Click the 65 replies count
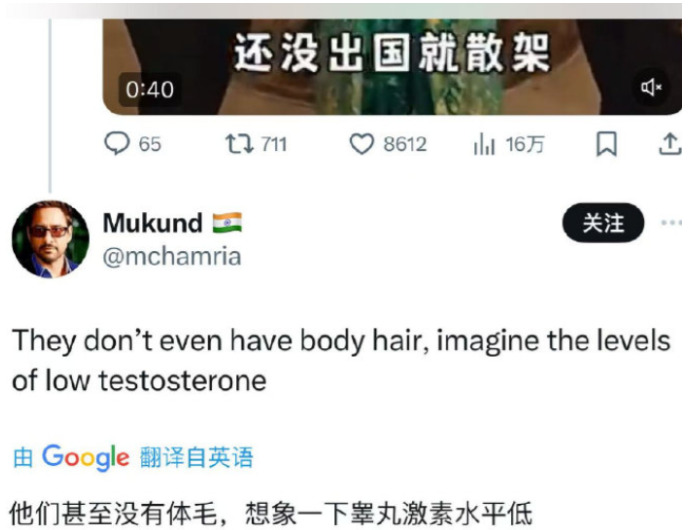Screen dimensions: 693x530 tap(150, 145)
